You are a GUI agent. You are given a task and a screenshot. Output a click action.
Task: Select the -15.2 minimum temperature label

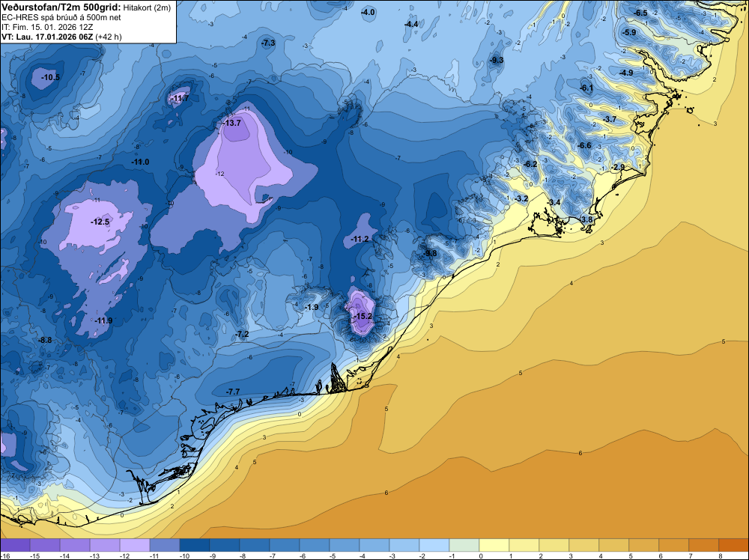click(x=363, y=316)
